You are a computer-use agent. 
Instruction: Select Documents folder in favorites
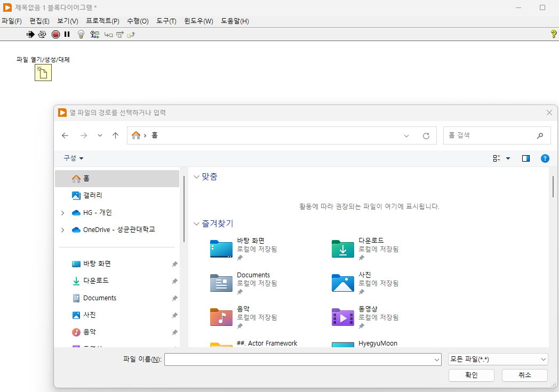coord(244,283)
